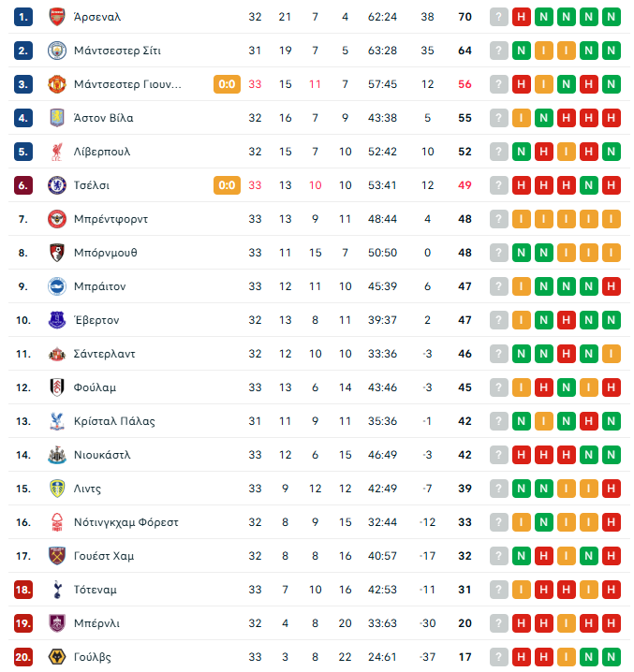Click the Newcastle club logo
Viewport: 634px width, 672px height.
(57, 455)
